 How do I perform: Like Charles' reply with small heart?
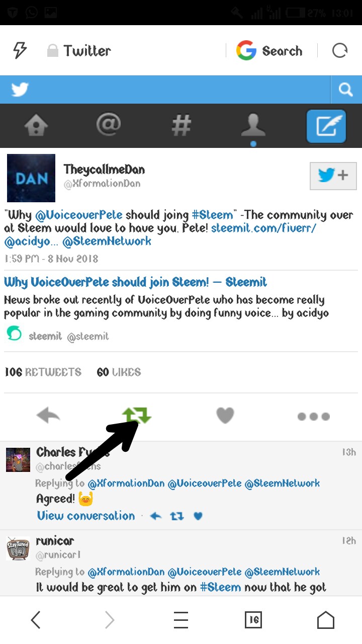(198, 516)
